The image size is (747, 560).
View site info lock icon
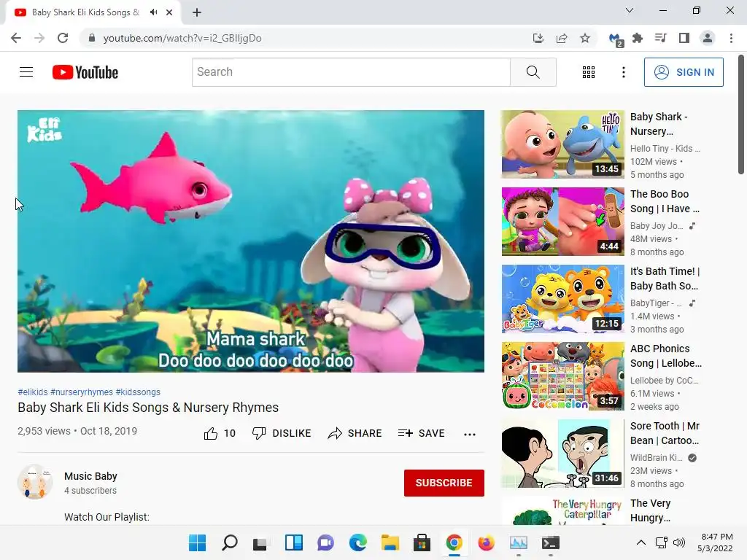click(x=92, y=38)
